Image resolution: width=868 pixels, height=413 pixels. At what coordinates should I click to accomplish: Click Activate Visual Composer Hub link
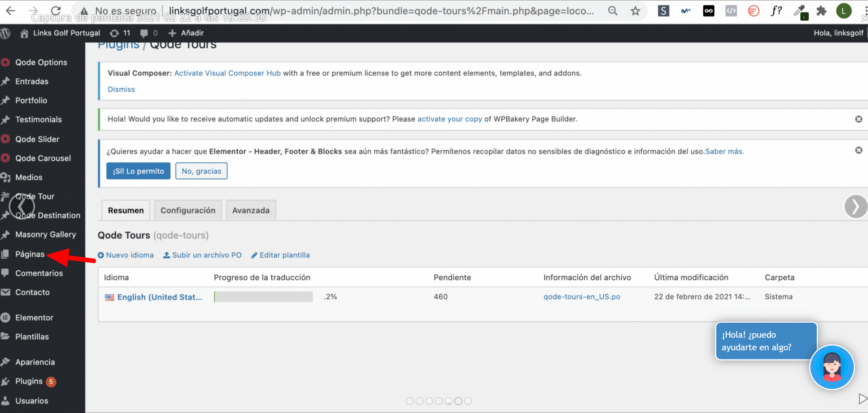227,73
